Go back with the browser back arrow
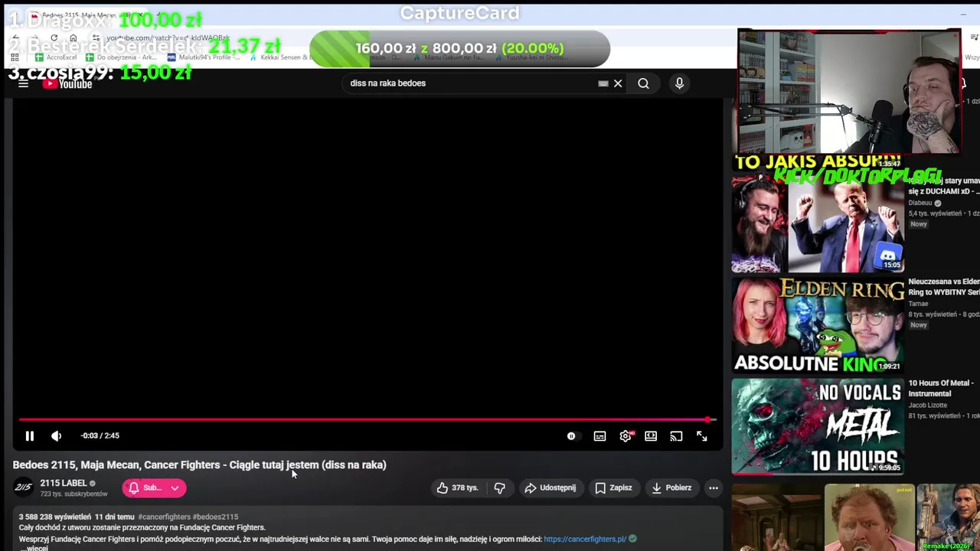Viewport: 980px width, 551px height. [15, 37]
